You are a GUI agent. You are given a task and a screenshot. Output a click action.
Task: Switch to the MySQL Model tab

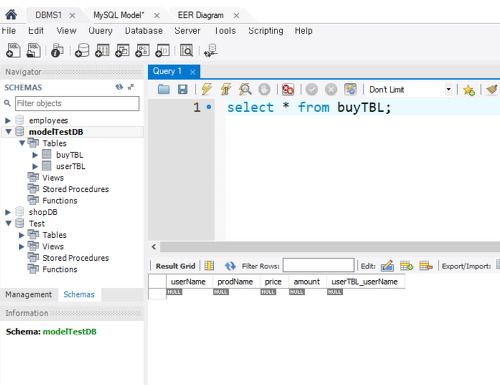tap(119, 15)
